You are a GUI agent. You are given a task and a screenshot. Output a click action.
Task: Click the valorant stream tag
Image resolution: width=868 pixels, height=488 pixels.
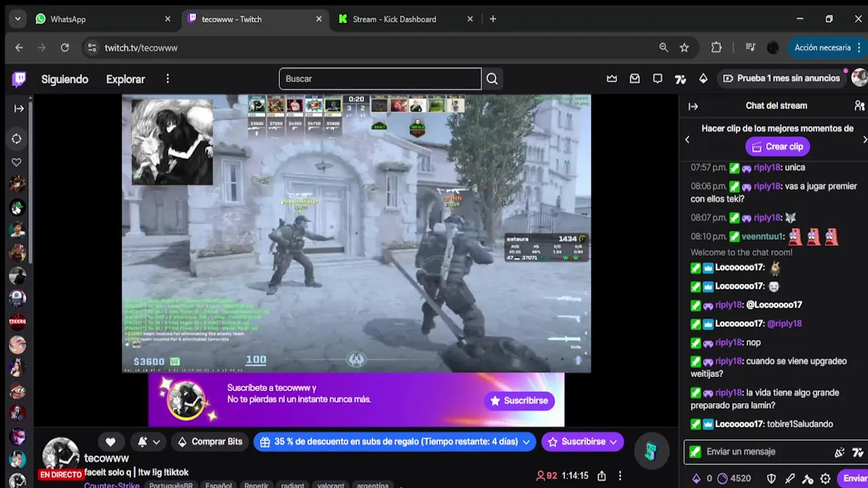coord(330,485)
